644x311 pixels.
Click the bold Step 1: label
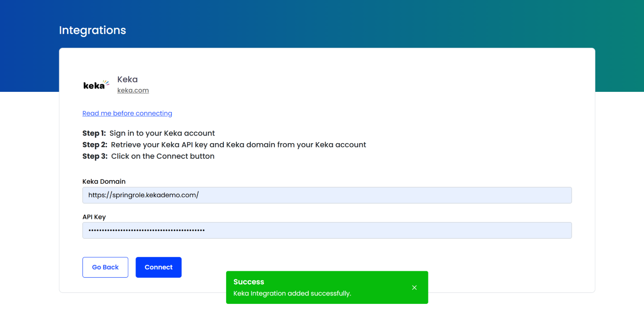(94, 133)
